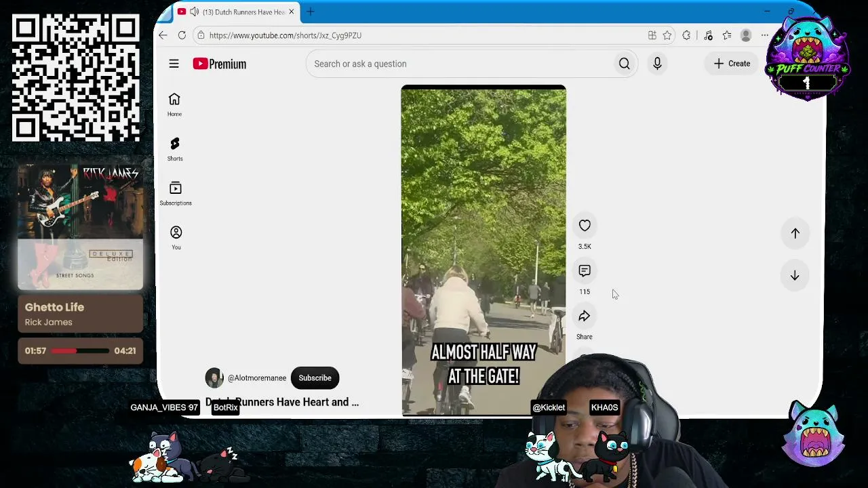The image size is (868, 488).
Task: Open the @Alotmoremanee channel avatar
Action: [214, 378]
